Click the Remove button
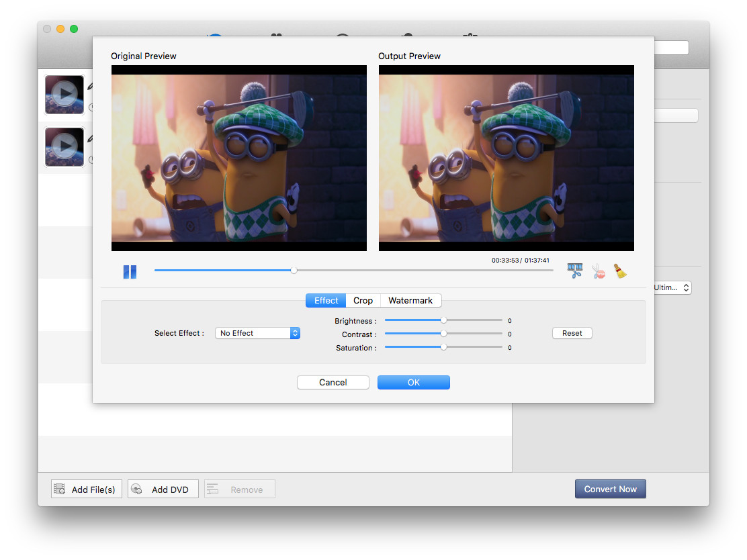 pos(240,489)
